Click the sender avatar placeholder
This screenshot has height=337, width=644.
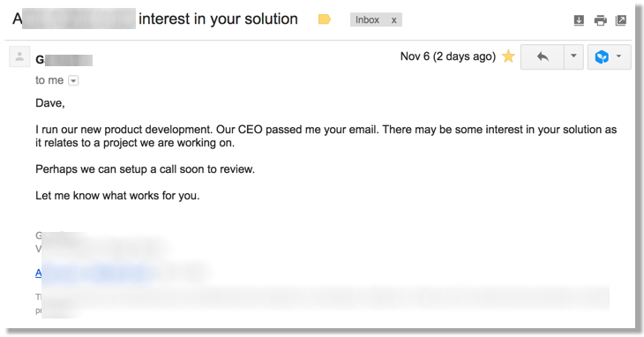pos(19,56)
